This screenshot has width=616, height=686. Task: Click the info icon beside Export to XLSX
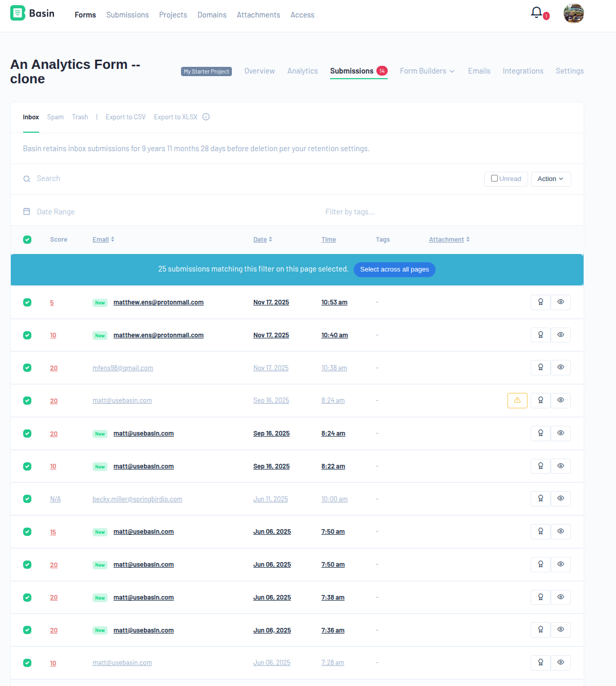[206, 117]
